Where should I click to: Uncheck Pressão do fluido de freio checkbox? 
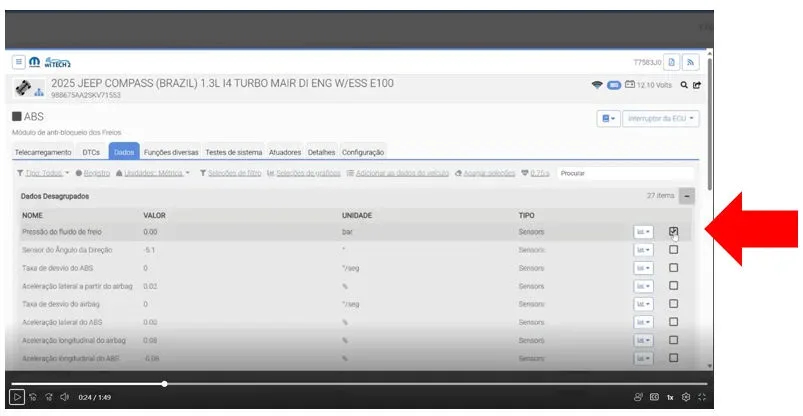(x=673, y=232)
